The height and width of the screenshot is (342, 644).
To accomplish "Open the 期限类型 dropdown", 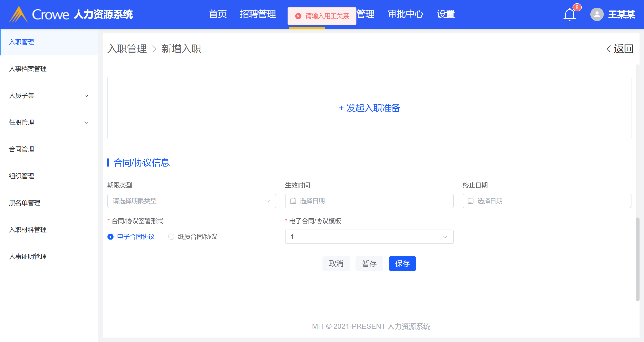I will point(191,201).
